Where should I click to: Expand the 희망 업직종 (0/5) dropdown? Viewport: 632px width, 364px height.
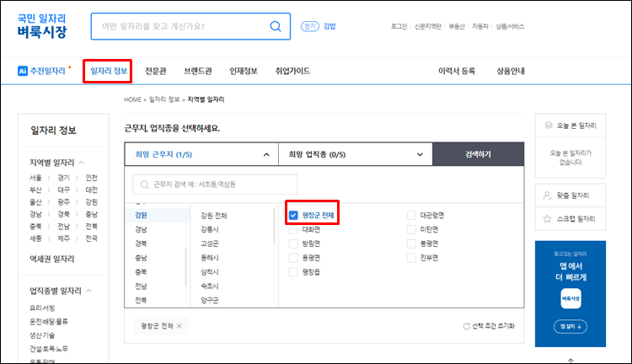tap(355, 154)
